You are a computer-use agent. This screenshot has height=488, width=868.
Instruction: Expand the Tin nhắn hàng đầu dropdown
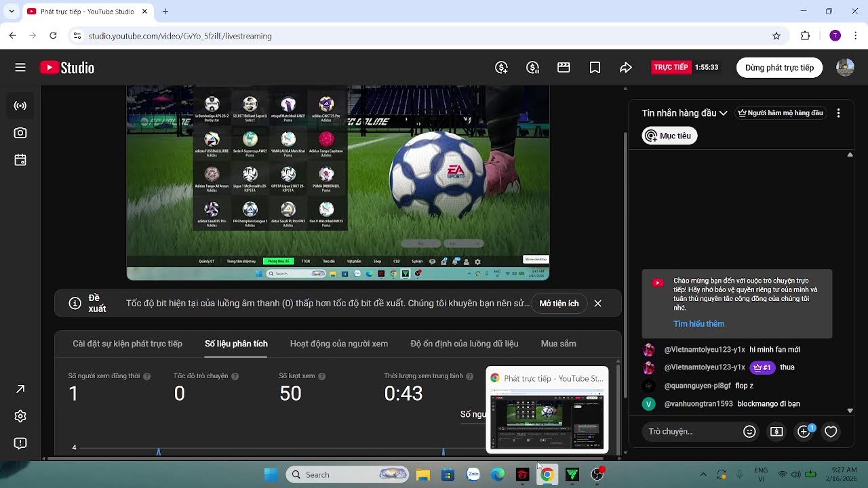[x=684, y=113]
